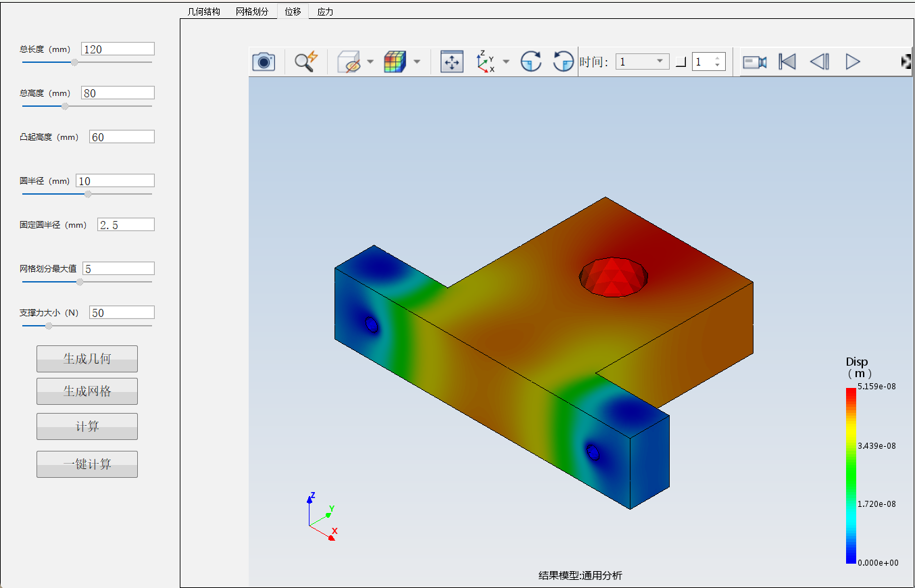Expand the toolbar overflow arrow on the right
Image resolution: width=915 pixels, height=588 pixels.
pyautogui.click(x=906, y=62)
